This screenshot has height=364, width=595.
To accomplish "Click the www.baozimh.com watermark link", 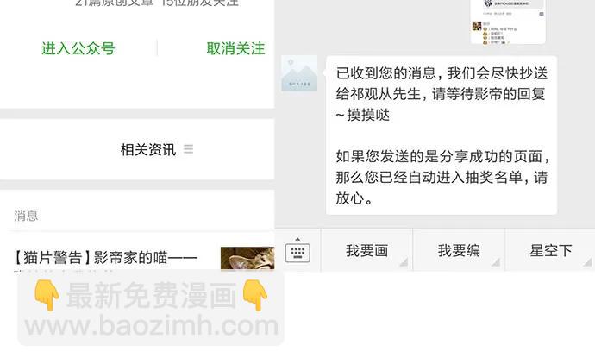I will [x=152, y=326].
